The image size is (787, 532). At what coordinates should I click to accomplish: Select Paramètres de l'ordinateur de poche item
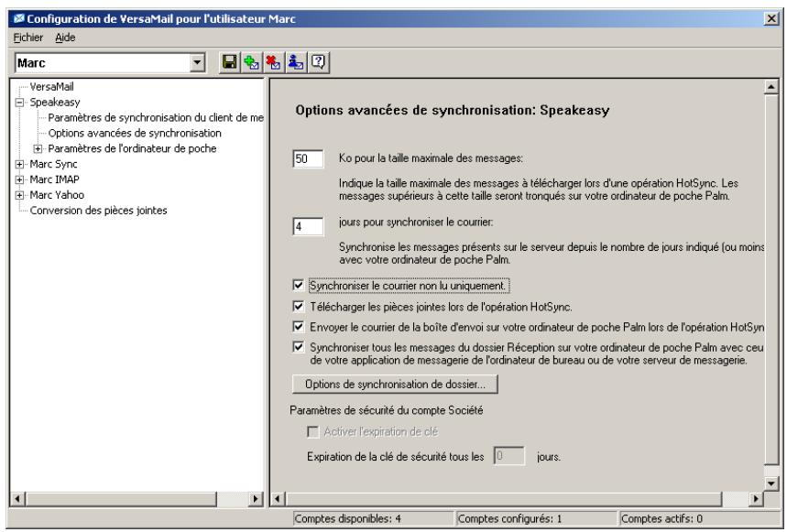pos(132,149)
